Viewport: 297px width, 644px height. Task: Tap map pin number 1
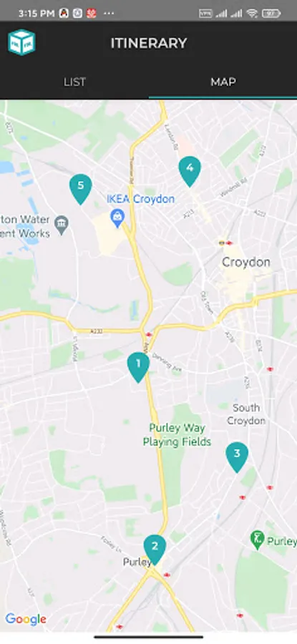(x=138, y=367)
